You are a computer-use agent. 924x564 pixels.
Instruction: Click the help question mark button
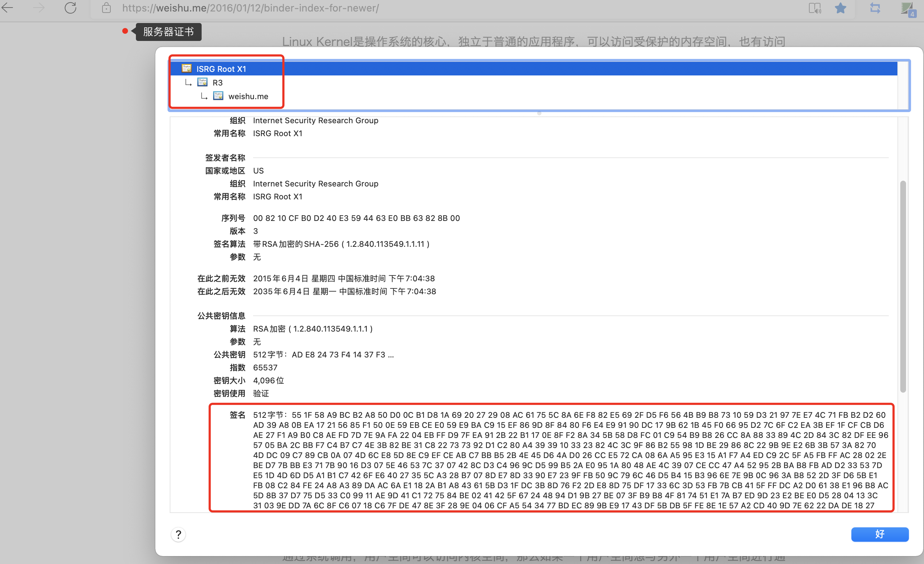pos(178,535)
